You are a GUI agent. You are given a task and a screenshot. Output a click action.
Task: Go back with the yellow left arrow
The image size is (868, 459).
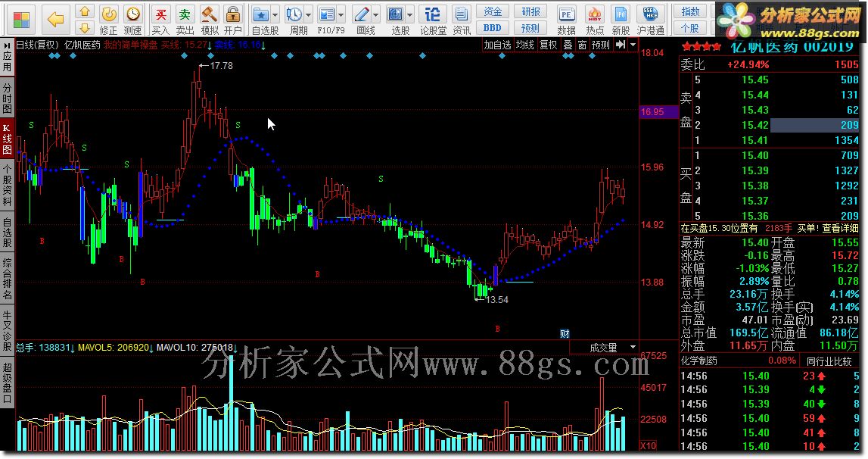pos(55,20)
